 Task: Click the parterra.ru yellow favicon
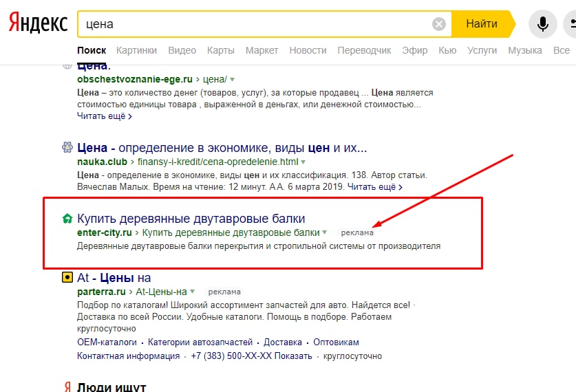pyautogui.click(x=67, y=277)
